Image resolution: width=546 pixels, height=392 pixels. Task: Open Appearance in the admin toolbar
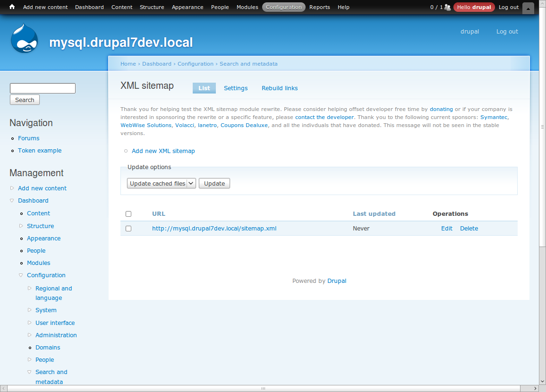pyautogui.click(x=188, y=7)
